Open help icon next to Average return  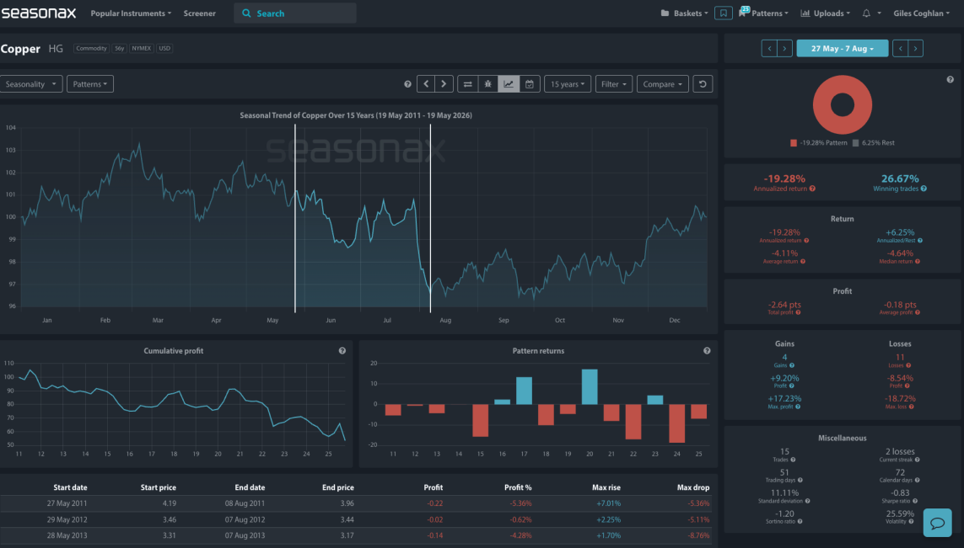pyautogui.click(x=803, y=261)
